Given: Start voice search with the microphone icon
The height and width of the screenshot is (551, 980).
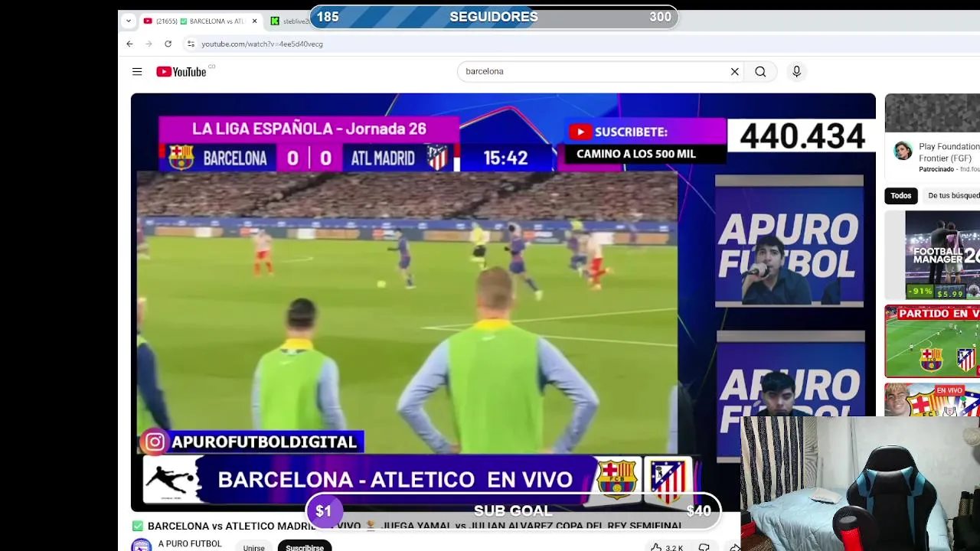Looking at the screenshot, I should [796, 71].
